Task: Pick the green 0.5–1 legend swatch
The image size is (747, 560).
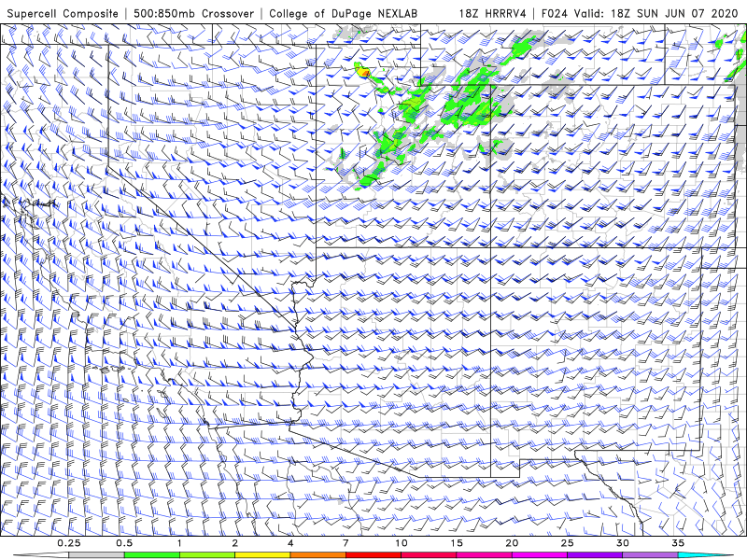Action: coord(151,555)
